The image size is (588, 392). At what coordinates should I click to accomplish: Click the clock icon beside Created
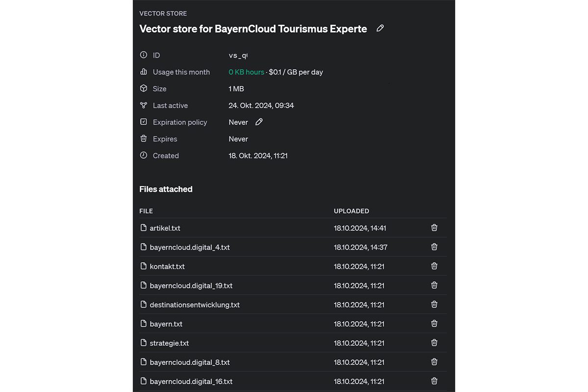pos(143,155)
